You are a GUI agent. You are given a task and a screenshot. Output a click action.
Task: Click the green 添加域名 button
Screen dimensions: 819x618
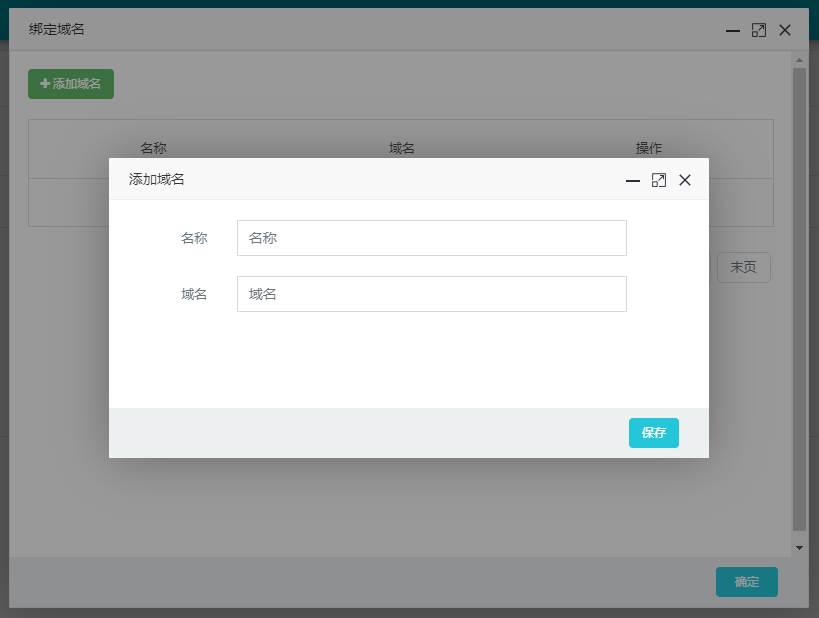click(71, 84)
